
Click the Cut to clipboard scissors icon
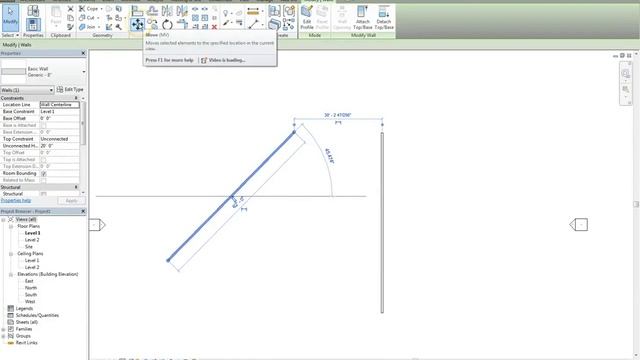click(70, 9)
